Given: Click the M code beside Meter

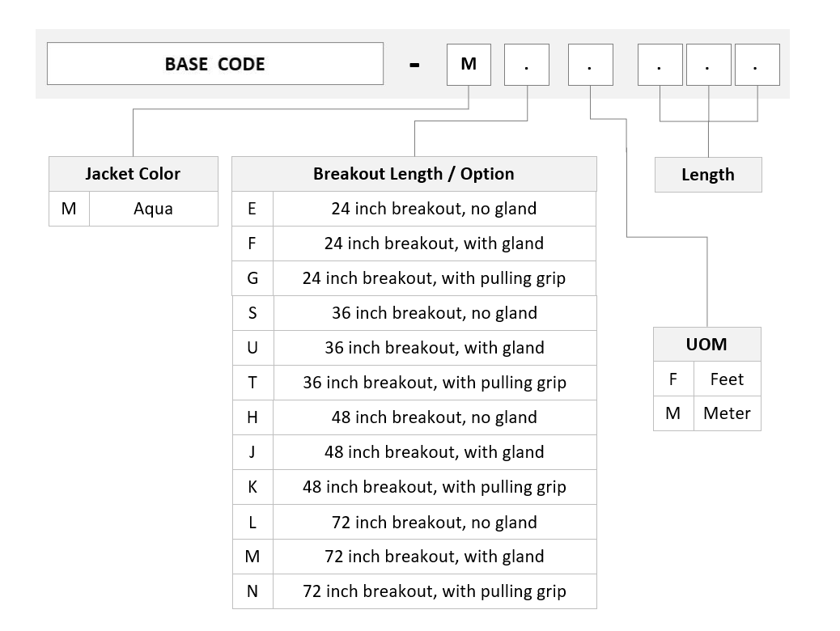Looking at the screenshot, I should [x=673, y=413].
